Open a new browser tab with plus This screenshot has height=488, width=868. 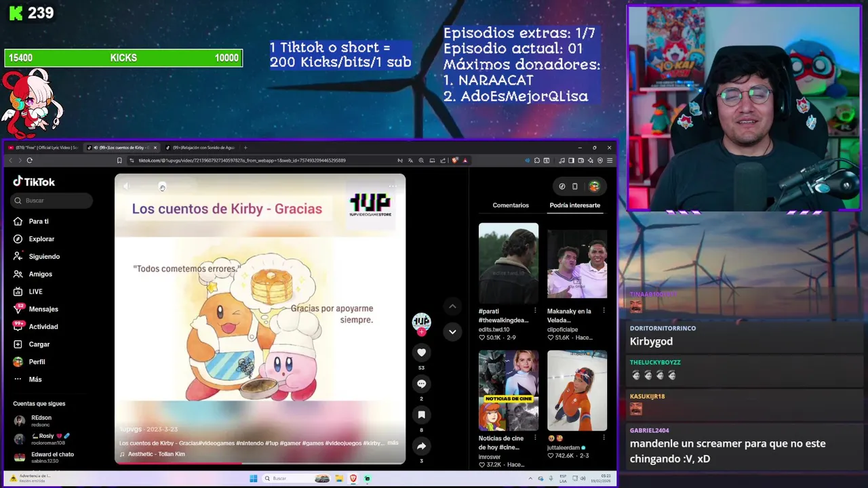tap(245, 148)
